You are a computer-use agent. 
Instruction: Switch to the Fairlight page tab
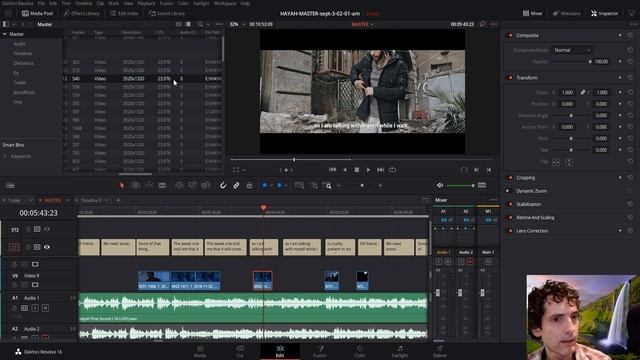pos(400,351)
